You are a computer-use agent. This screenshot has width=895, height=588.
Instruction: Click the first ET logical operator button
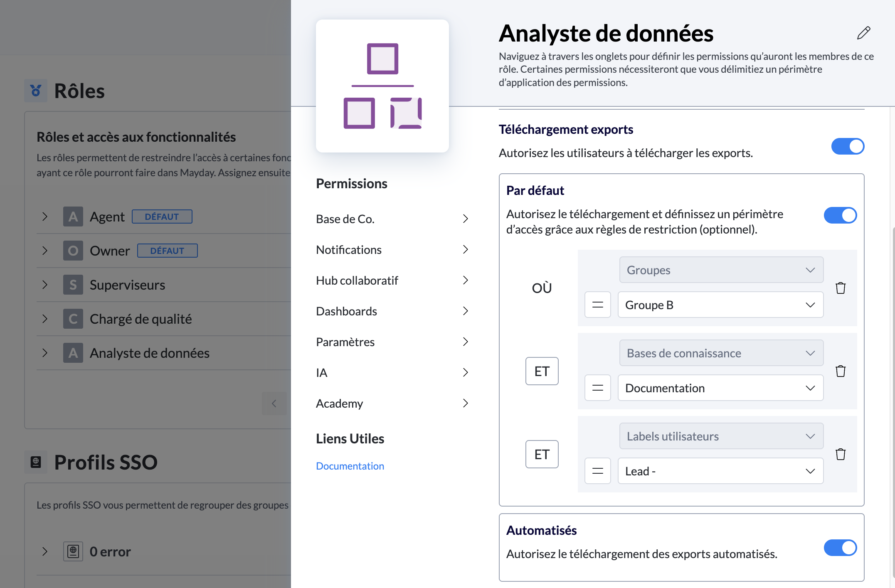point(542,371)
